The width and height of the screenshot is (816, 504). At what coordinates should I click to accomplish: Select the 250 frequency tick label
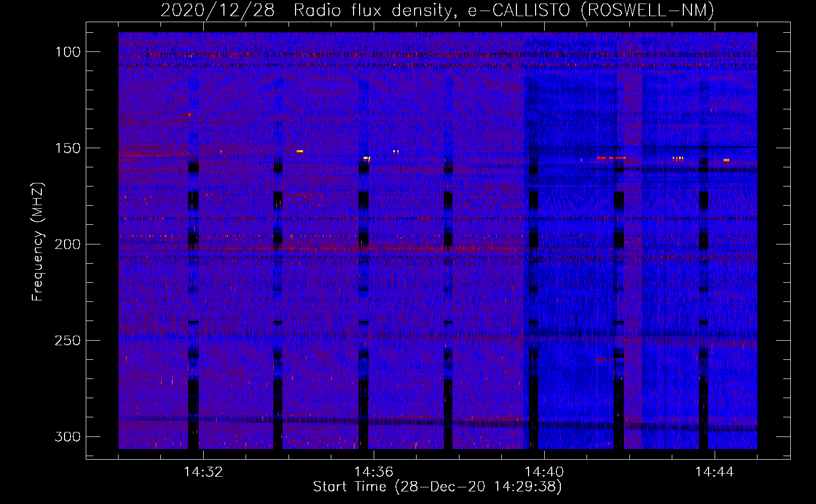[x=68, y=341]
